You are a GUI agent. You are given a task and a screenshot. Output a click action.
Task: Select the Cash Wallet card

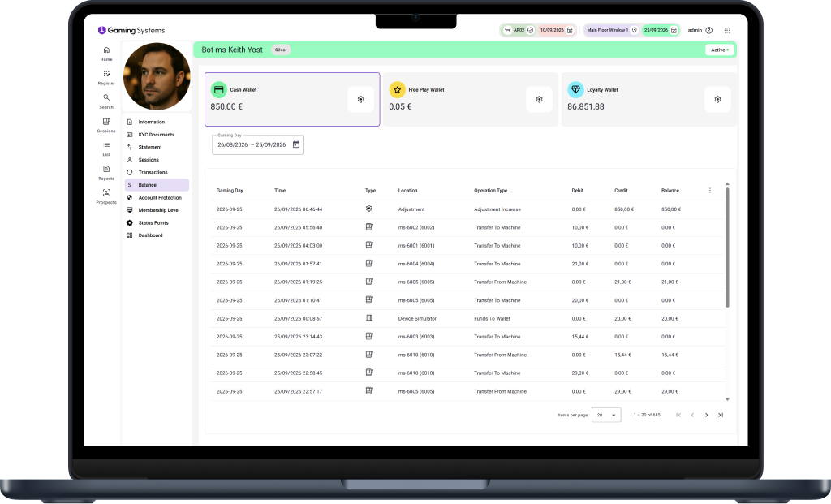click(292, 100)
